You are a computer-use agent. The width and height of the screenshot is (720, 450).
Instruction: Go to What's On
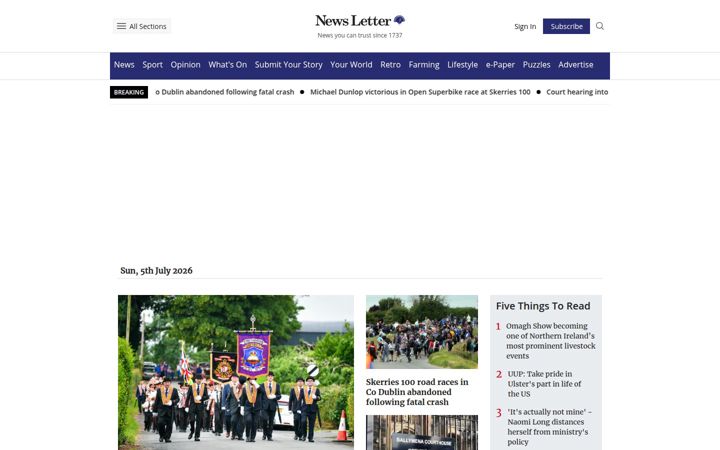coord(228,65)
